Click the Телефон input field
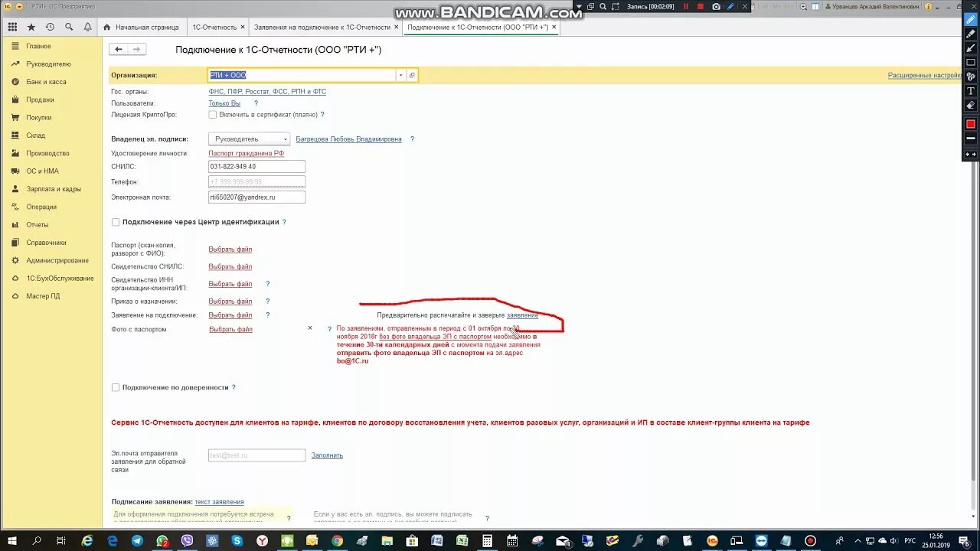 tap(256, 182)
